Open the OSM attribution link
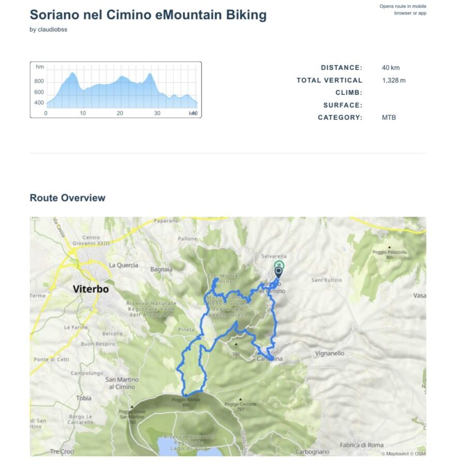 point(420,453)
